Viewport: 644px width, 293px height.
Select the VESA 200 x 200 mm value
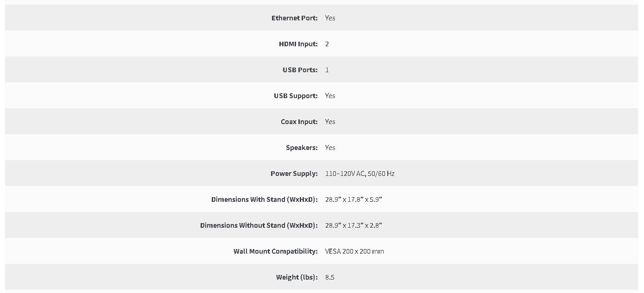tap(354, 251)
